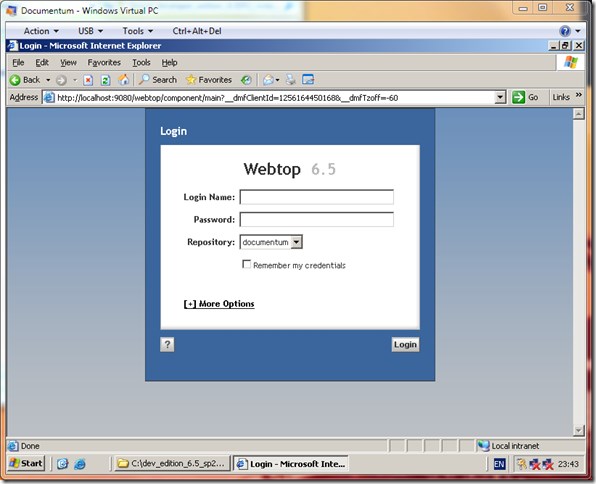
Task: Send Ctrl+Alt+Del to virtual machine
Action: [197, 31]
